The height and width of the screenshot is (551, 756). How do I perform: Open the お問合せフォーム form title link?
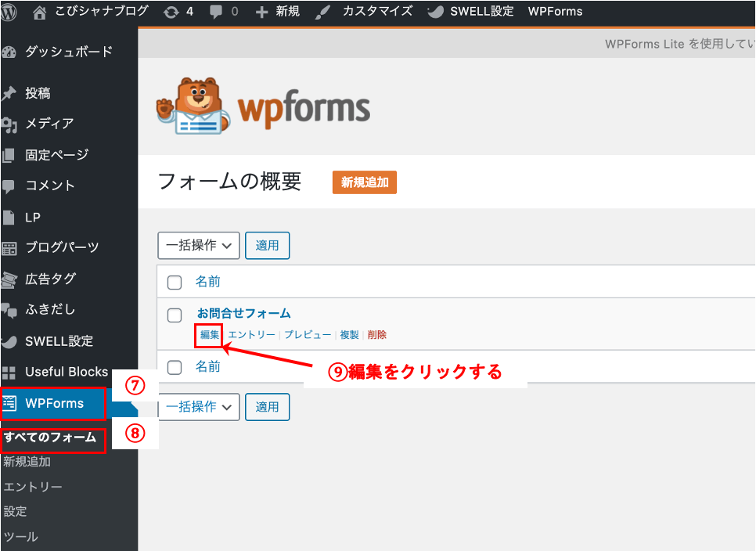(243, 314)
